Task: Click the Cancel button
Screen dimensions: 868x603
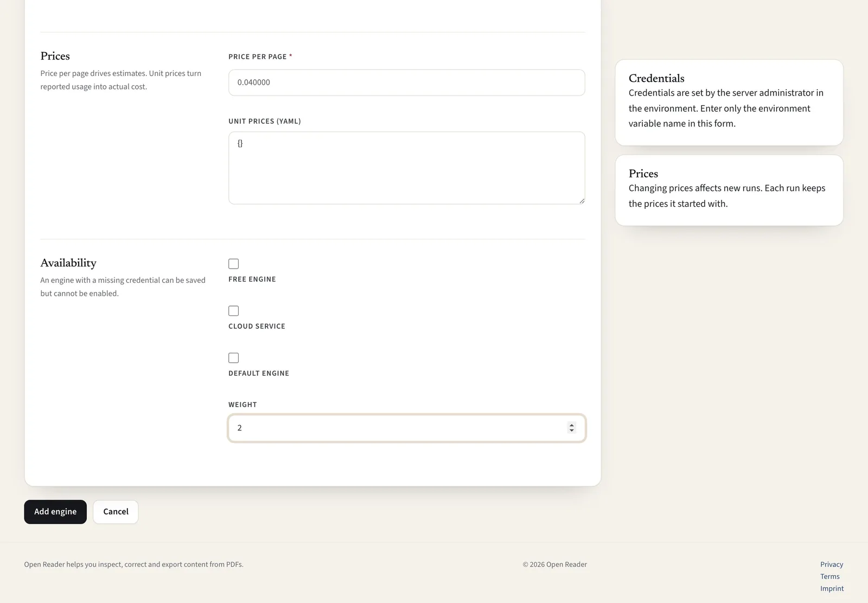Action: [116, 512]
